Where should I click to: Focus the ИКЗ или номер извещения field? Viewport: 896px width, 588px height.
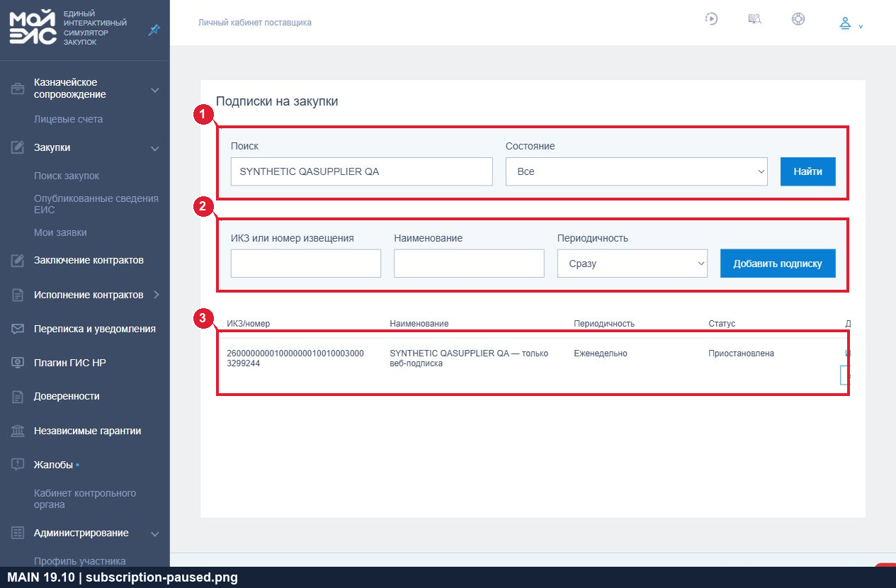tap(306, 264)
